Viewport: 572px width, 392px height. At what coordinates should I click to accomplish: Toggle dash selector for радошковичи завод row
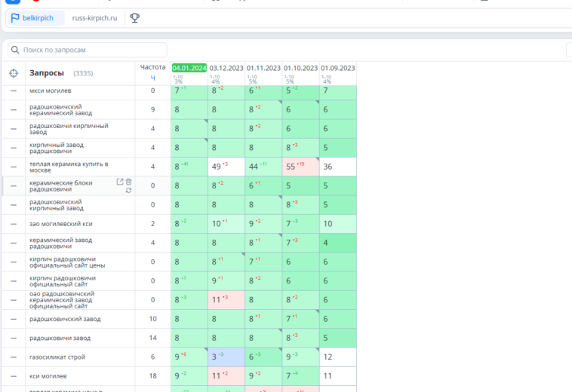(x=14, y=338)
